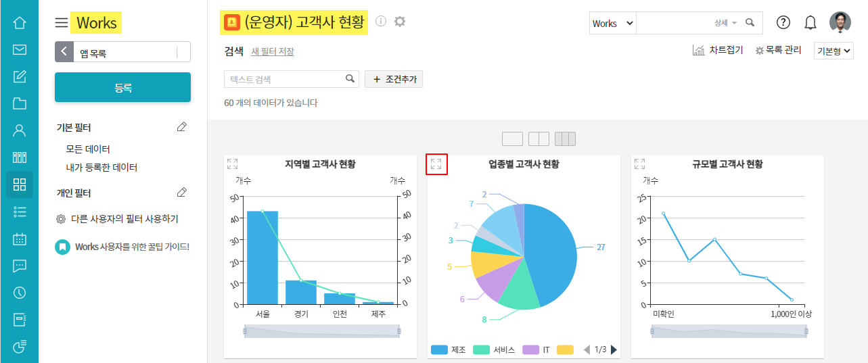Switch to single-column chart layout
868x363 pixels.
click(x=512, y=139)
